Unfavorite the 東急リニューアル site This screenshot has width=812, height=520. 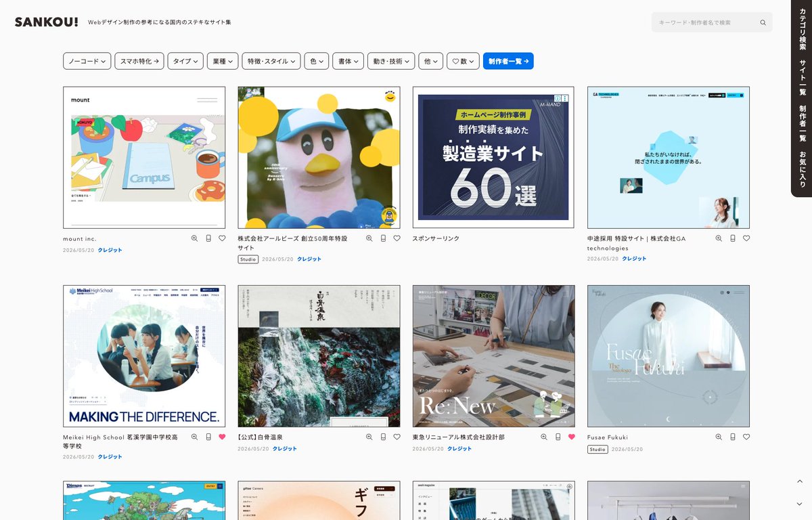(572, 437)
